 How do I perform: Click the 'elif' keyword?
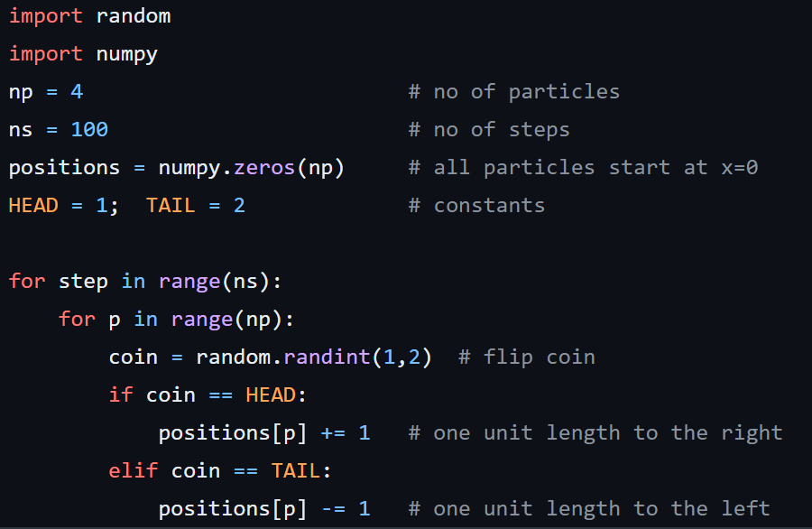[134, 471]
